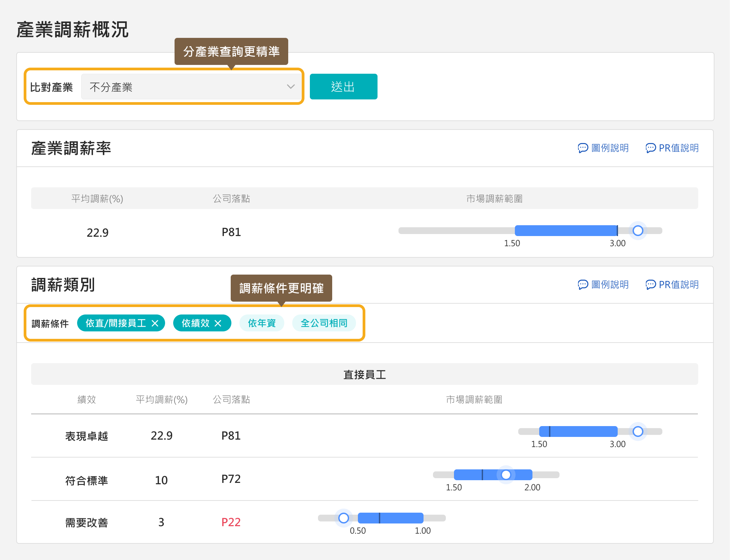Click the dropdown chevron beside 不分產業
The image size is (730, 560).
291,87
